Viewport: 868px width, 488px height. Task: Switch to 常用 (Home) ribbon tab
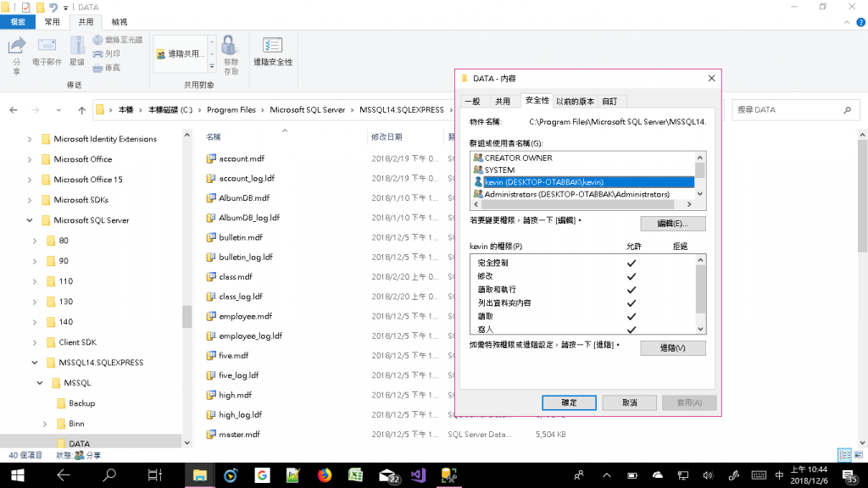coord(52,22)
